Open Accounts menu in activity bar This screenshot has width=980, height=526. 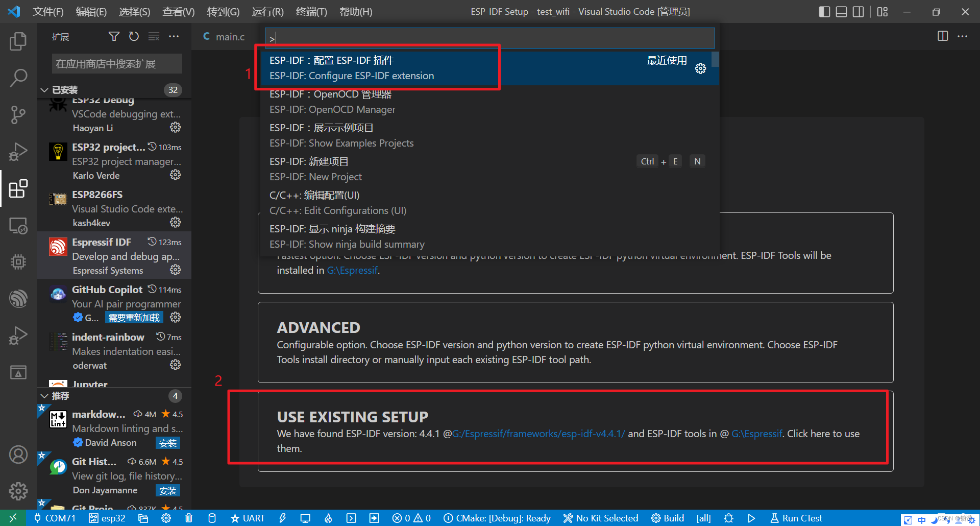pyautogui.click(x=18, y=454)
